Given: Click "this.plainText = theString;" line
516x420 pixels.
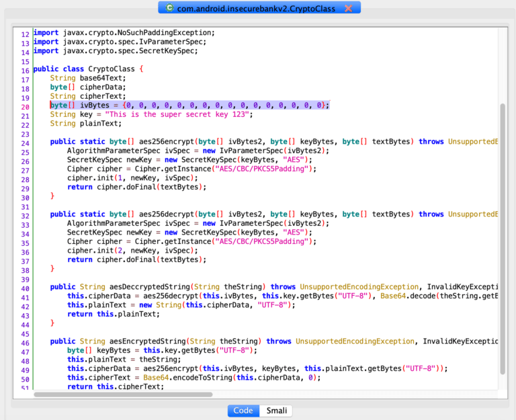Looking at the screenshot, I should point(124,360).
